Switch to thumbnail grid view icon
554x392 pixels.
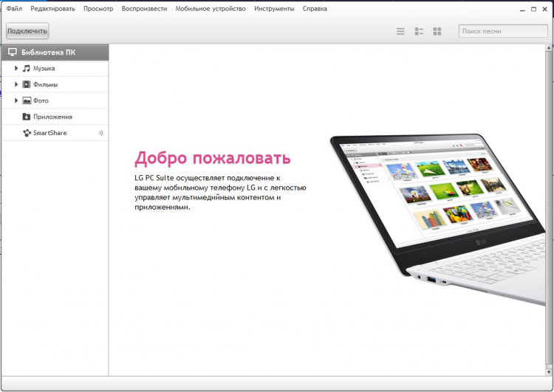pyautogui.click(x=437, y=32)
